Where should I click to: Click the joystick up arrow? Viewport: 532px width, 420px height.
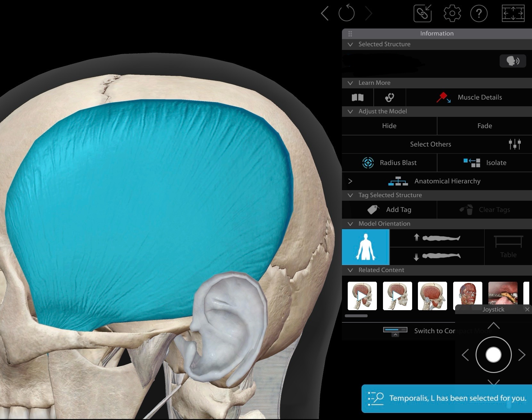pyautogui.click(x=494, y=326)
